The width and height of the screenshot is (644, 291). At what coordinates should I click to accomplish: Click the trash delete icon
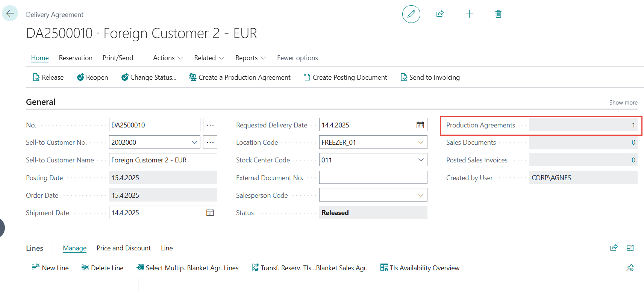point(498,14)
